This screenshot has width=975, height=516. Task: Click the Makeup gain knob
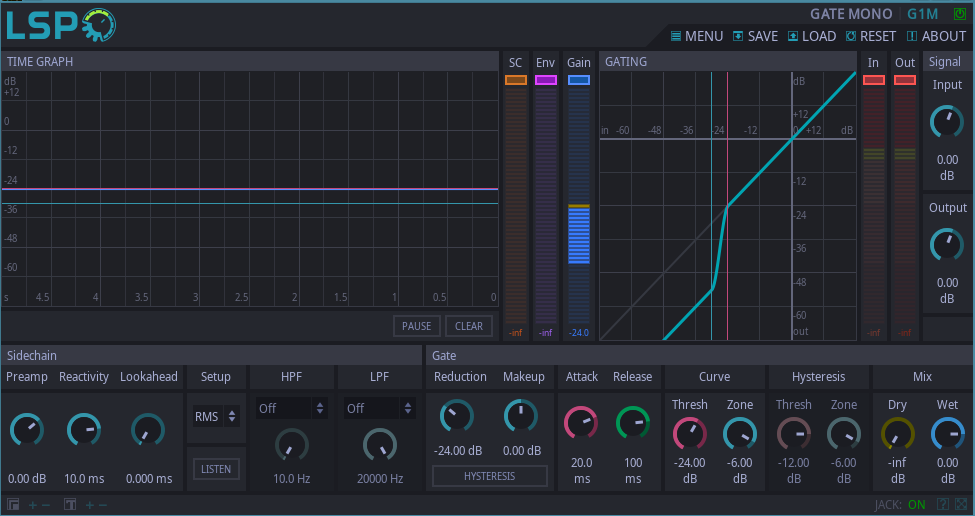[x=521, y=416]
